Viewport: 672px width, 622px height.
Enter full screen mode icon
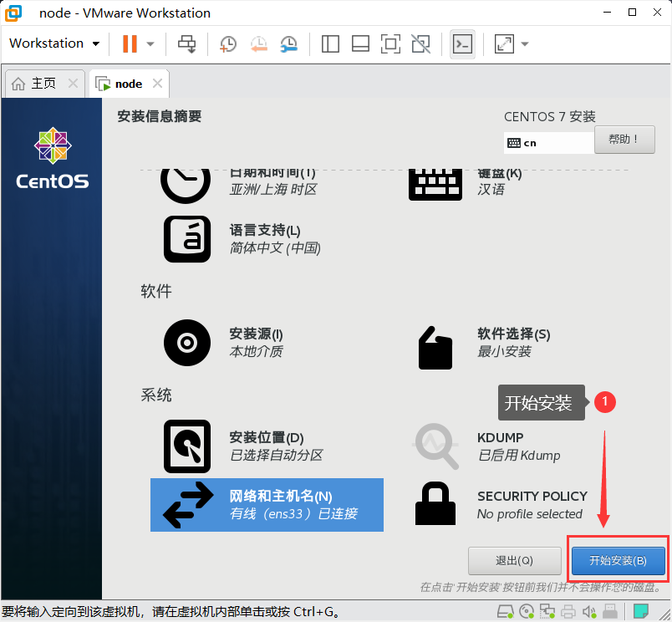[390, 43]
